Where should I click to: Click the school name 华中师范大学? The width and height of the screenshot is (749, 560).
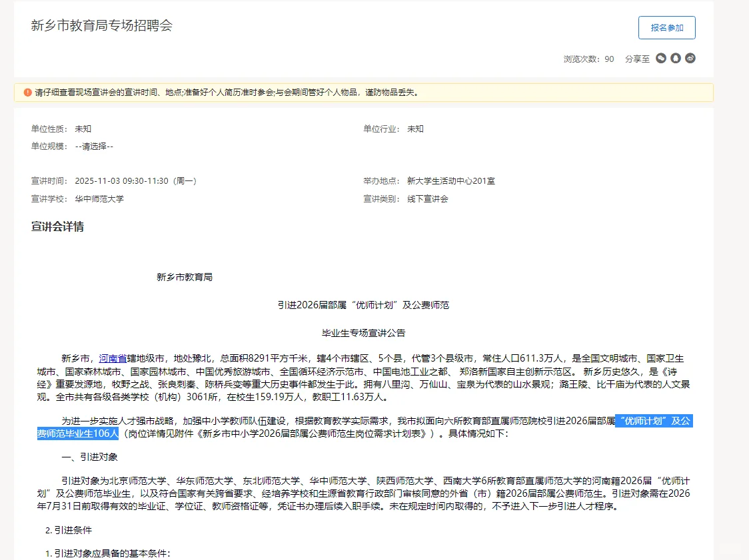(x=99, y=199)
